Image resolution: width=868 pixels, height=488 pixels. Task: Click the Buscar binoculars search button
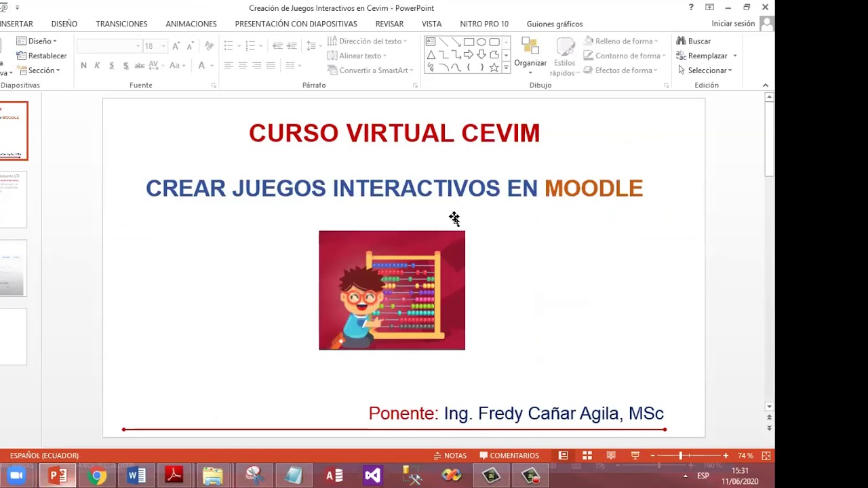click(694, 41)
